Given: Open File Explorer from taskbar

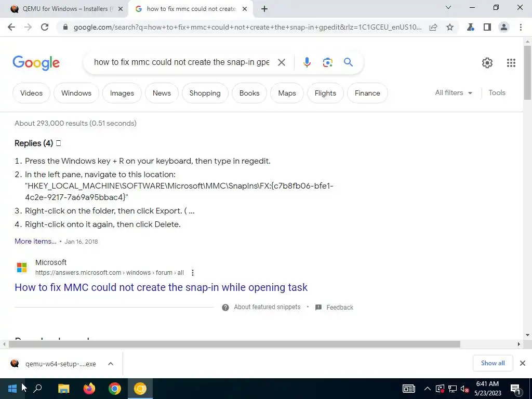Looking at the screenshot, I should (64, 389).
